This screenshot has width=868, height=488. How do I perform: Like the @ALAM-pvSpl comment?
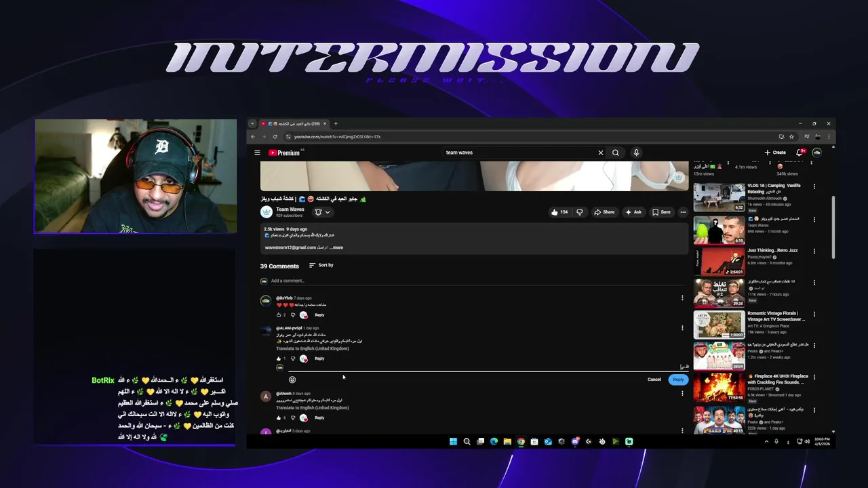tap(279, 359)
